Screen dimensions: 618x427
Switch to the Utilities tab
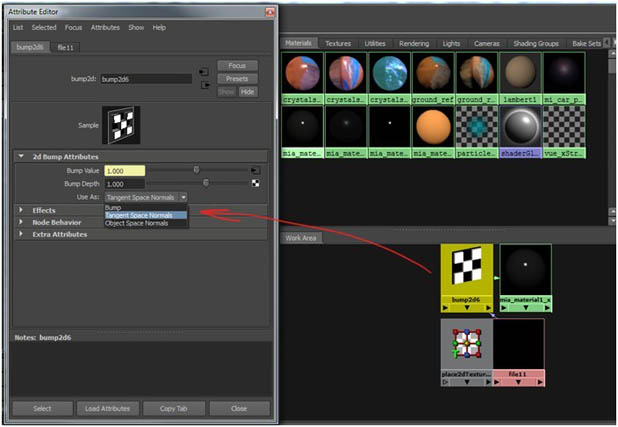click(x=375, y=43)
